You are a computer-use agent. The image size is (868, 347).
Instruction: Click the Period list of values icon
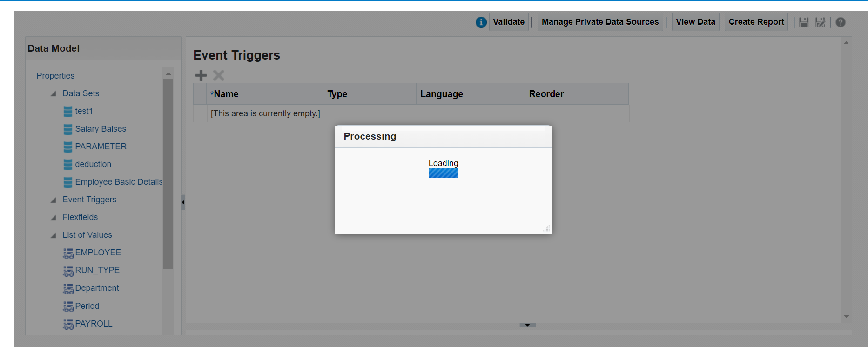tap(68, 306)
